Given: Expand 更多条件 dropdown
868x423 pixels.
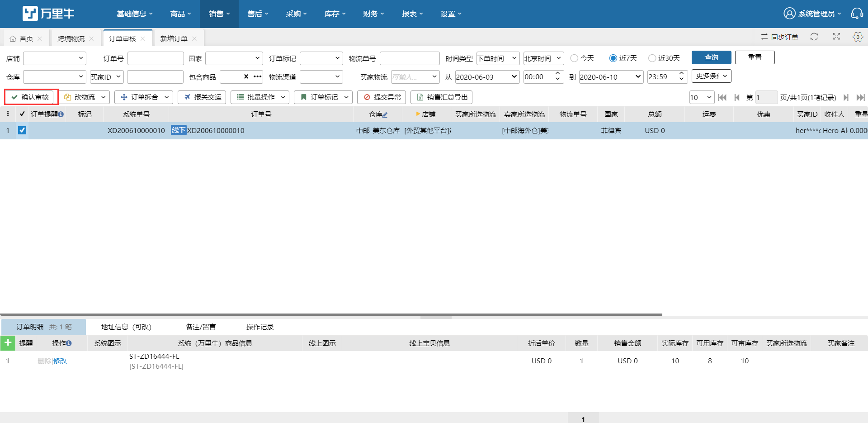Looking at the screenshot, I should click(711, 76).
